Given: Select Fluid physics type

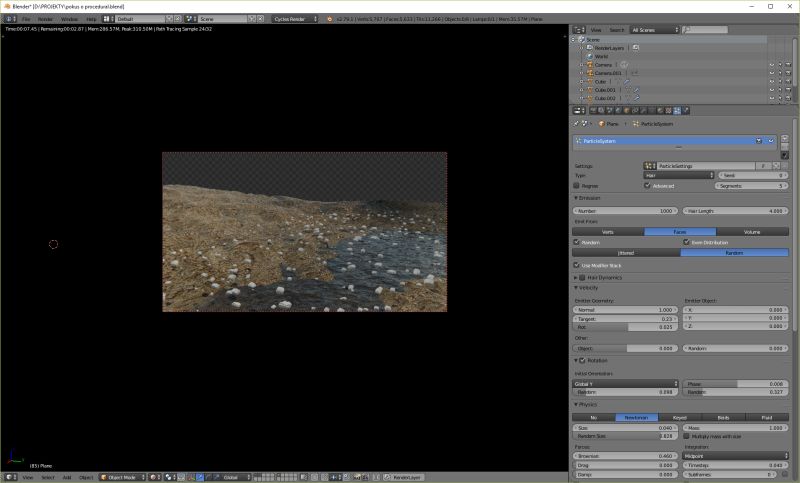Looking at the screenshot, I should (767, 417).
